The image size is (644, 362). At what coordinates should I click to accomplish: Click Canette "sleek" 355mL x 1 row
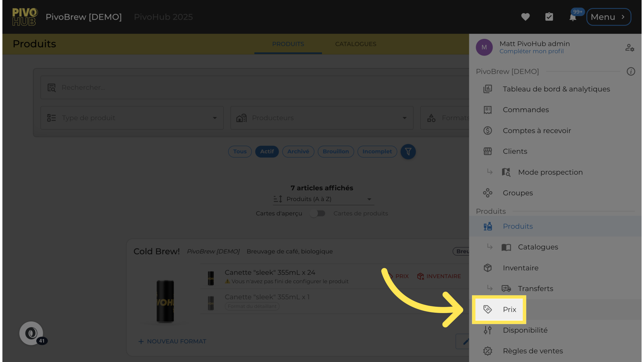point(334,301)
